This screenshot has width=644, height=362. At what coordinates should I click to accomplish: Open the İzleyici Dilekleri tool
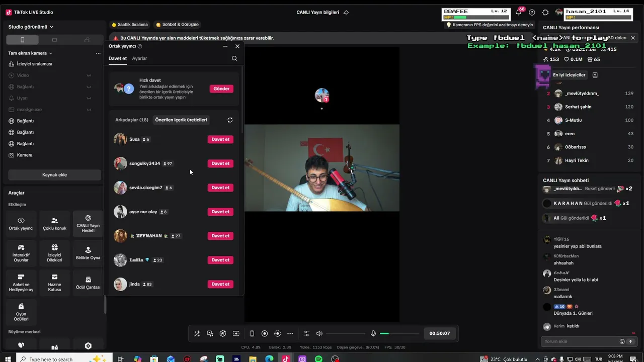coord(55,253)
